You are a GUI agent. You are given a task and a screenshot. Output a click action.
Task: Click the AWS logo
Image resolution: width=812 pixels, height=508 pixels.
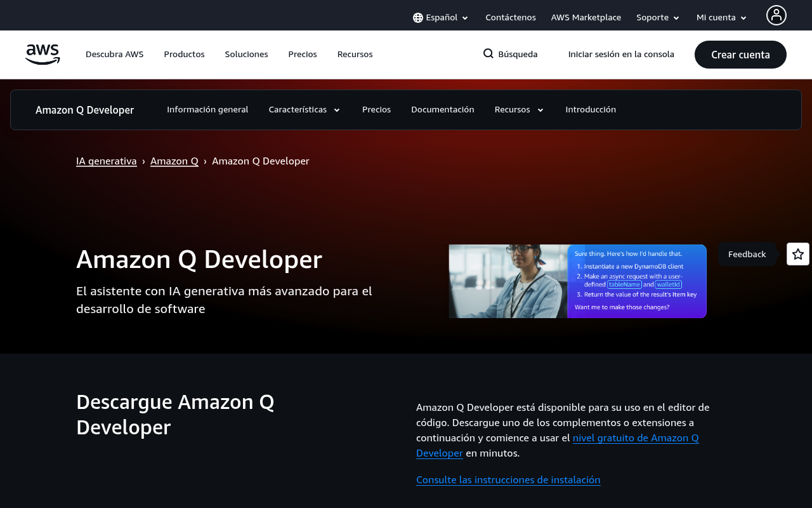42,54
